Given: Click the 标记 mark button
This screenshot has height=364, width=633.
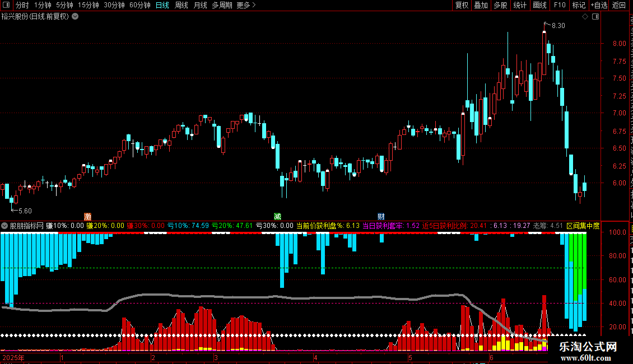Looking at the screenshot, I should tap(579, 5).
